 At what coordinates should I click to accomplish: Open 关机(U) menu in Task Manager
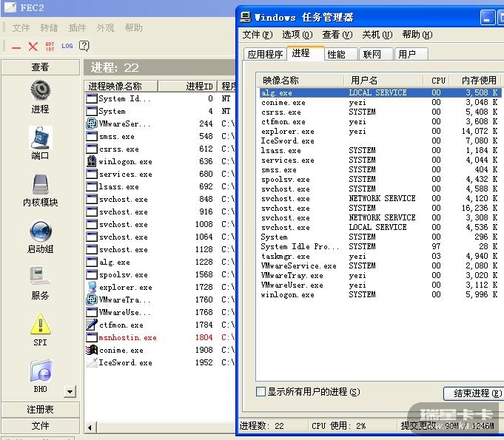tap(377, 34)
